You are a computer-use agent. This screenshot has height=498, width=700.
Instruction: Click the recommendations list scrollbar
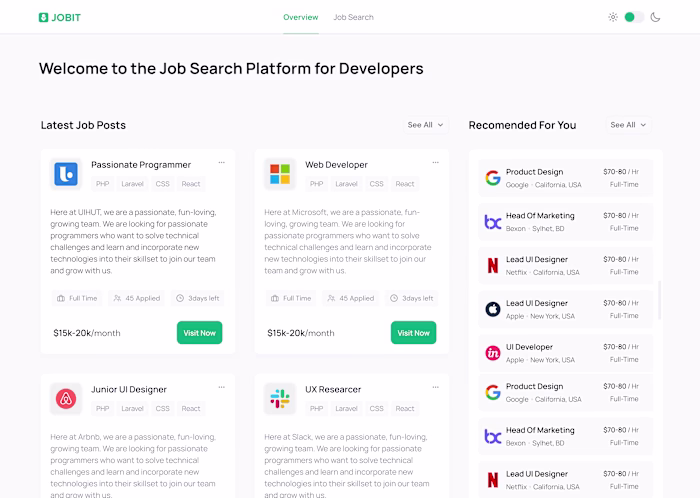coord(659,300)
